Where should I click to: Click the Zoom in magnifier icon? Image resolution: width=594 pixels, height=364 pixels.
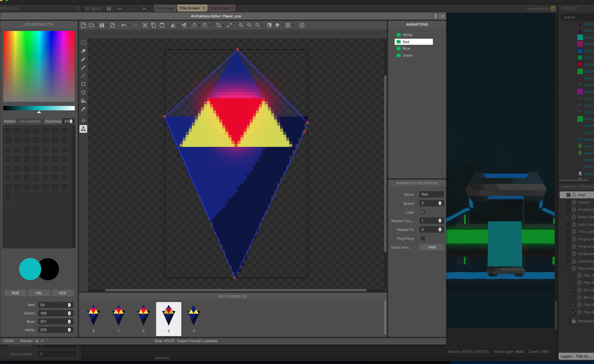click(x=241, y=25)
